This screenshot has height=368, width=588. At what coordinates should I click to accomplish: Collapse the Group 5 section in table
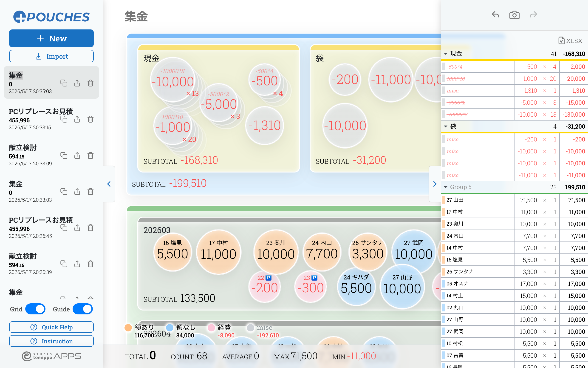tap(446, 187)
